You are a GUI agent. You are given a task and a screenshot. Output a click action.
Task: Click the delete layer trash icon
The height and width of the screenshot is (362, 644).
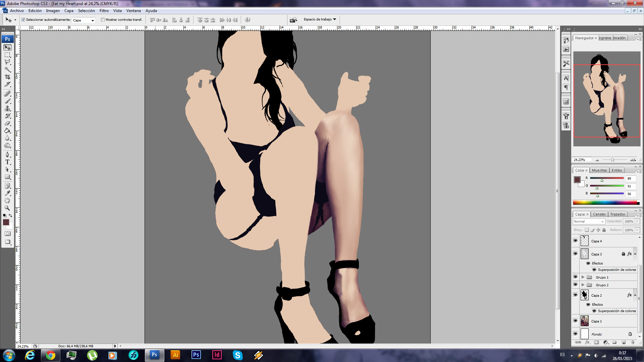633,342
